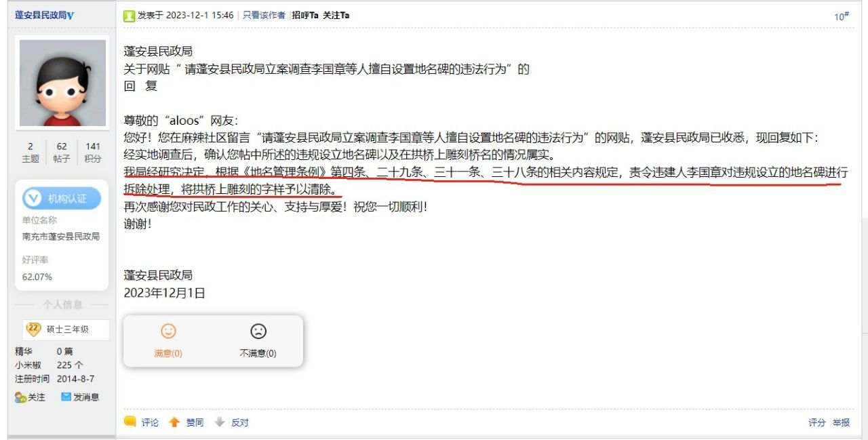Click the level 22 badge icon
This screenshot has width=868, height=440.
[33, 329]
